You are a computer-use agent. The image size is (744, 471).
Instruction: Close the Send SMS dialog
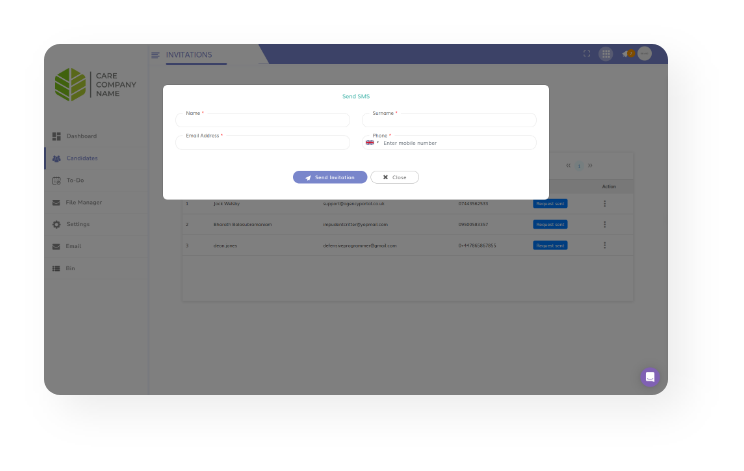tap(394, 177)
